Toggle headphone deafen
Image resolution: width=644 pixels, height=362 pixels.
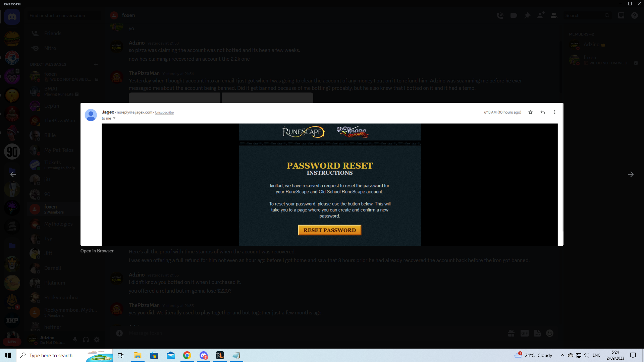(86, 340)
